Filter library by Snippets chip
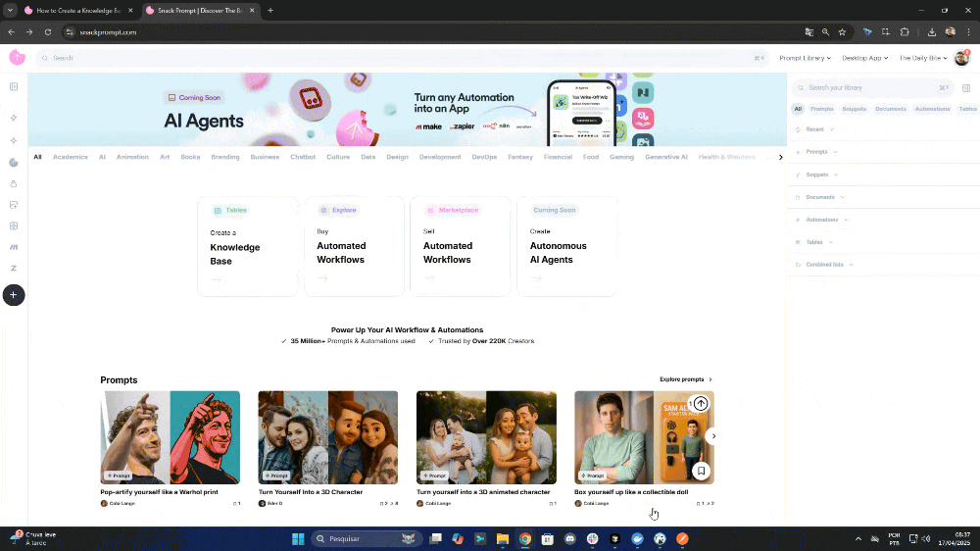The width and height of the screenshot is (980, 551). tap(854, 109)
